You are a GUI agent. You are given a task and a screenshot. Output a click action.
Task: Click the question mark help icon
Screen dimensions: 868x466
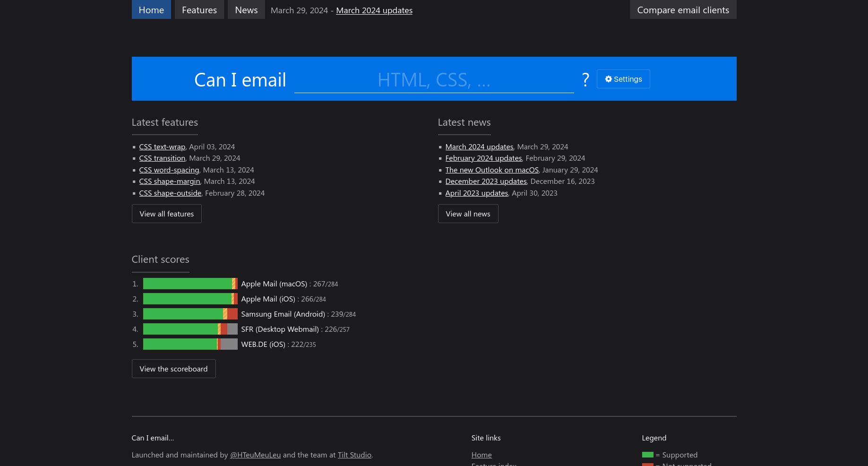coord(585,79)
